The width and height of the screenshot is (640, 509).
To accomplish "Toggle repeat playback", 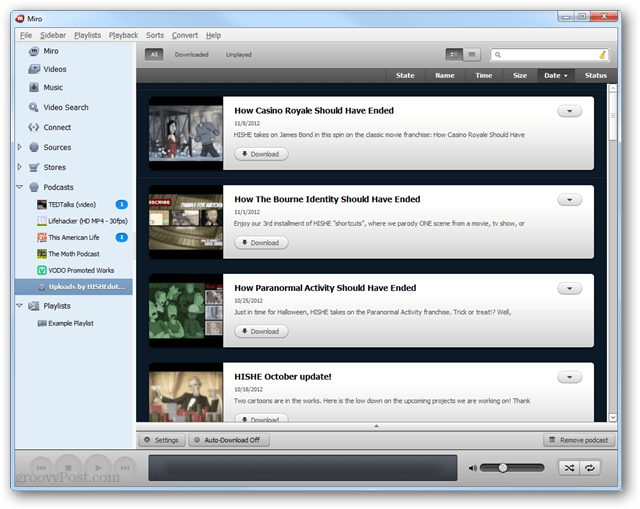I will click(x=590, y=468).
